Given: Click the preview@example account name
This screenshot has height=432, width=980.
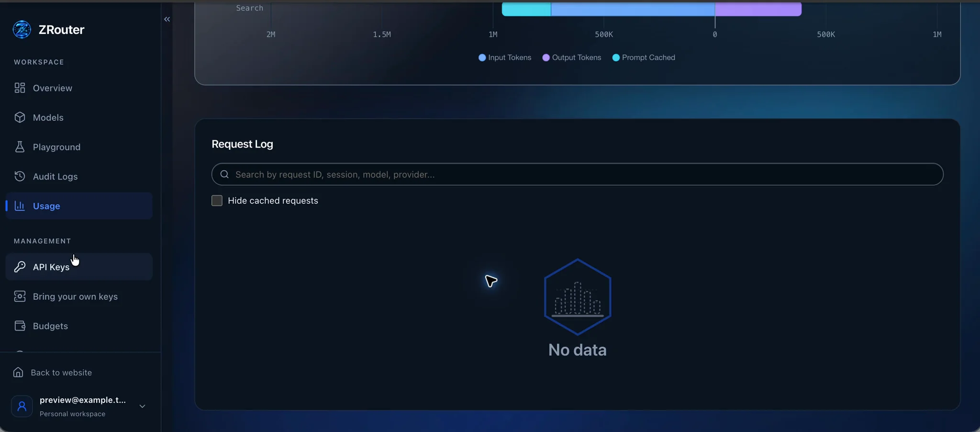Looking at the screenshot, I should tap(83, 400).
